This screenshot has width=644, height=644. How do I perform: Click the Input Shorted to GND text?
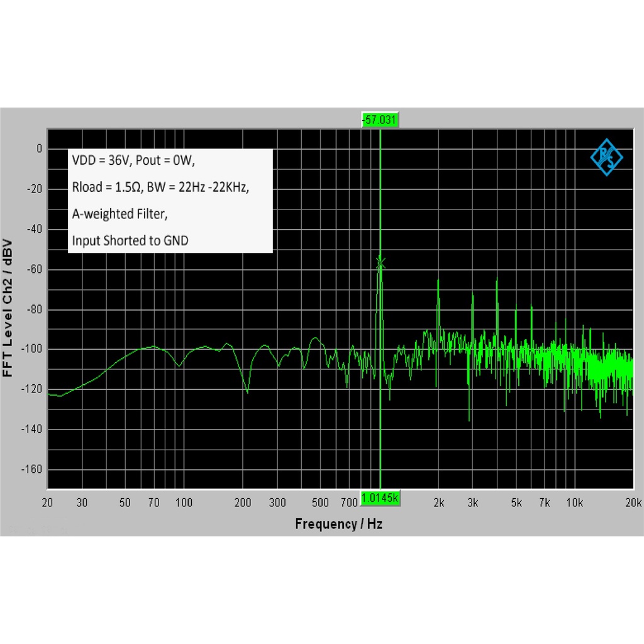(x=130, y=241)
